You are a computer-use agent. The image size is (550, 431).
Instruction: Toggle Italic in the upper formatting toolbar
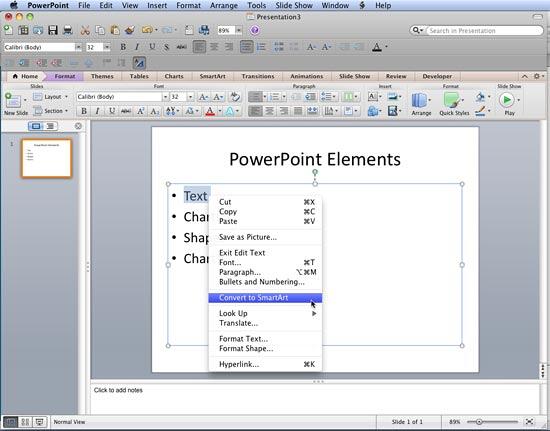[137, 47]
